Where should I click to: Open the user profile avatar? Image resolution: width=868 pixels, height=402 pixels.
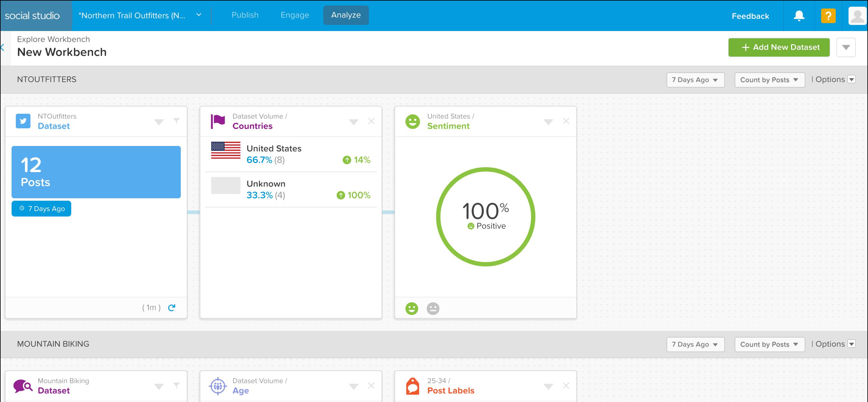[857, 16]
